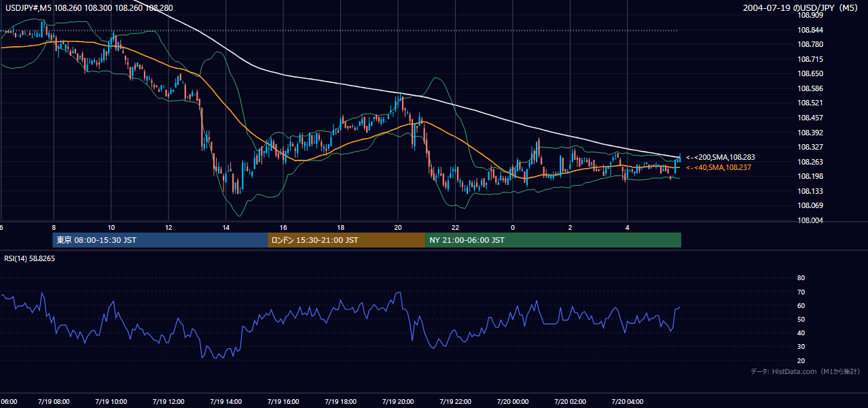Click the 200 SMA 108.283 label
This screenshot has width=868, height=408.
(x=721, y=157)
